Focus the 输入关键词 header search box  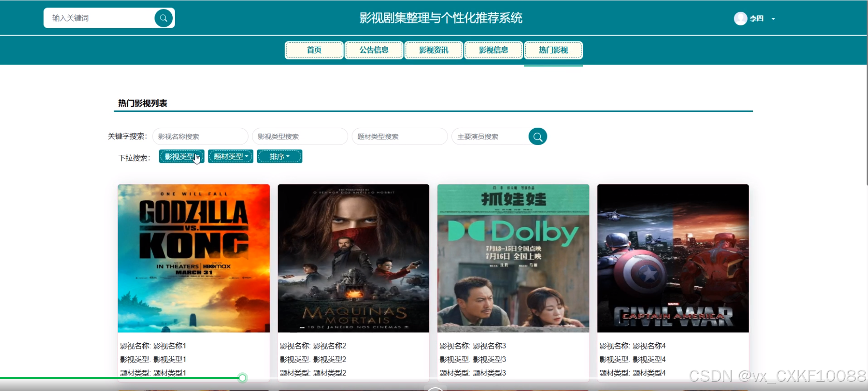(99, 18)
